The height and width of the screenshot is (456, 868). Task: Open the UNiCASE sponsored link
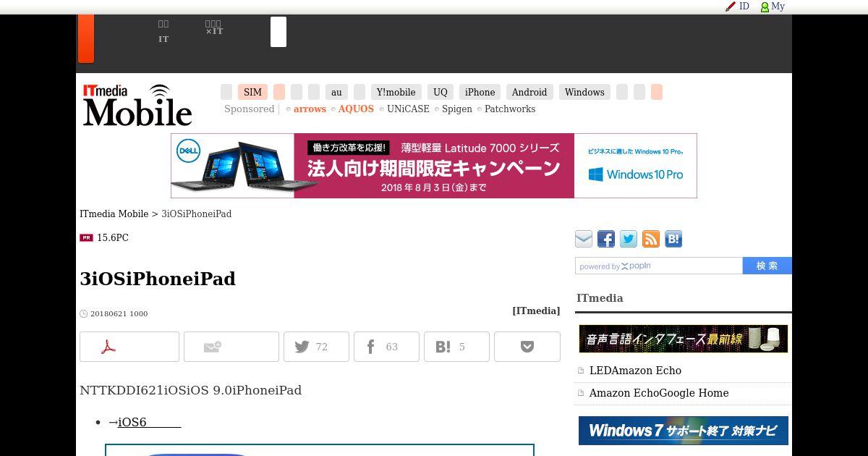(408, 109)
